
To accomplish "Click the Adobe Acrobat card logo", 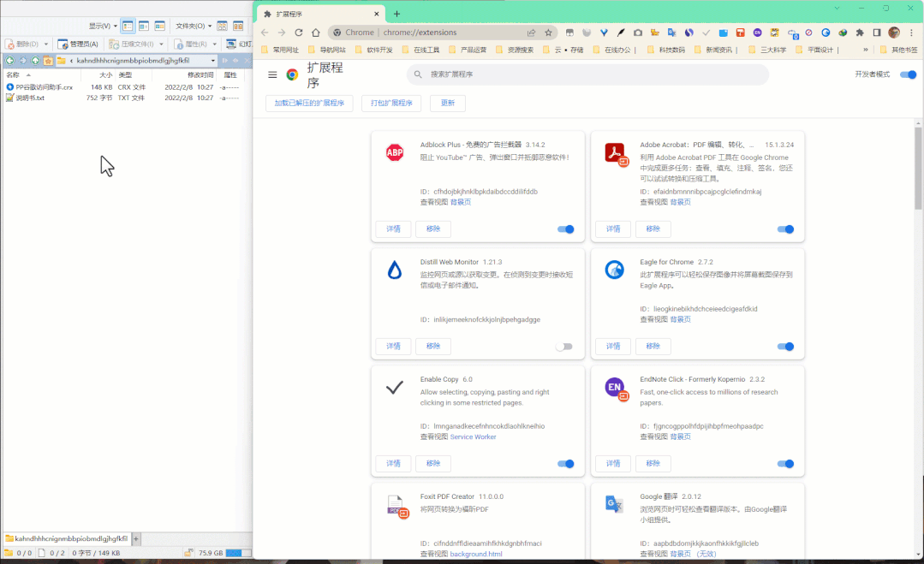I will point(615,154).
